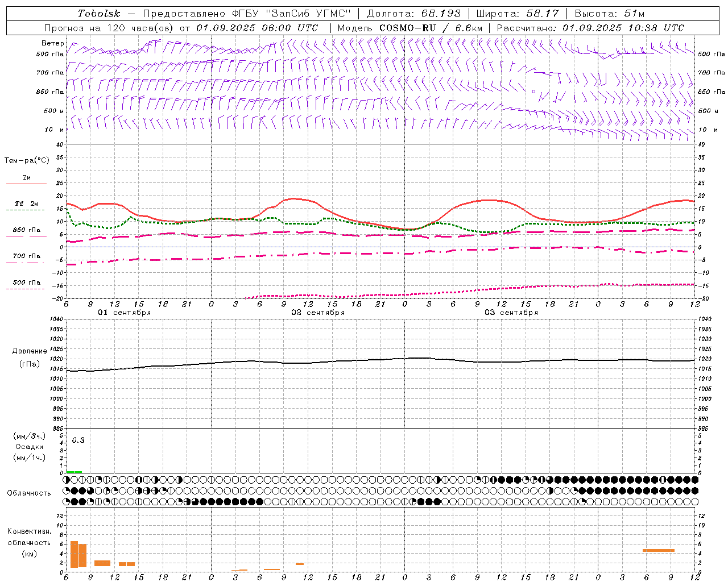
Task: Click the 'Ветер' wind panel label
Action: coord(53,43)
